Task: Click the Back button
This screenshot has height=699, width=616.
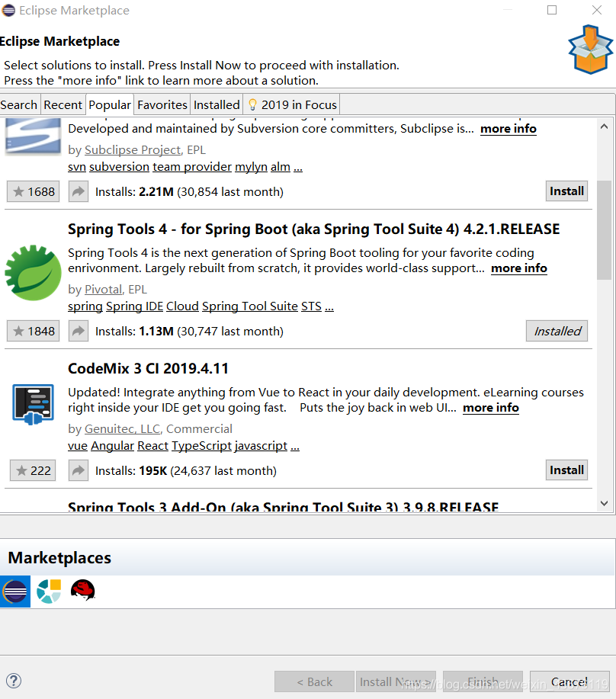Action: pyautogui.click(x=314, y=681)
